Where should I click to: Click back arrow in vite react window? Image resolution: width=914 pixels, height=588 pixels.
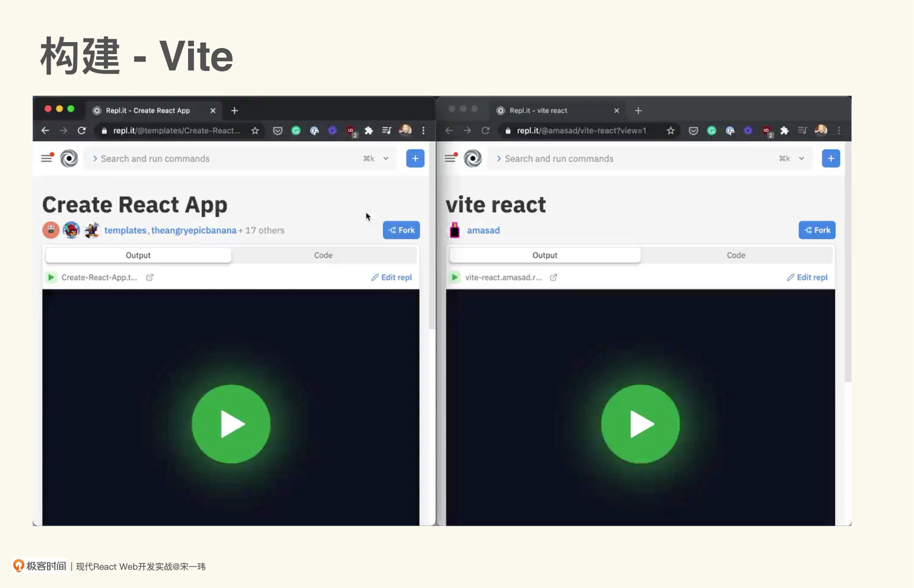point(449,130)
